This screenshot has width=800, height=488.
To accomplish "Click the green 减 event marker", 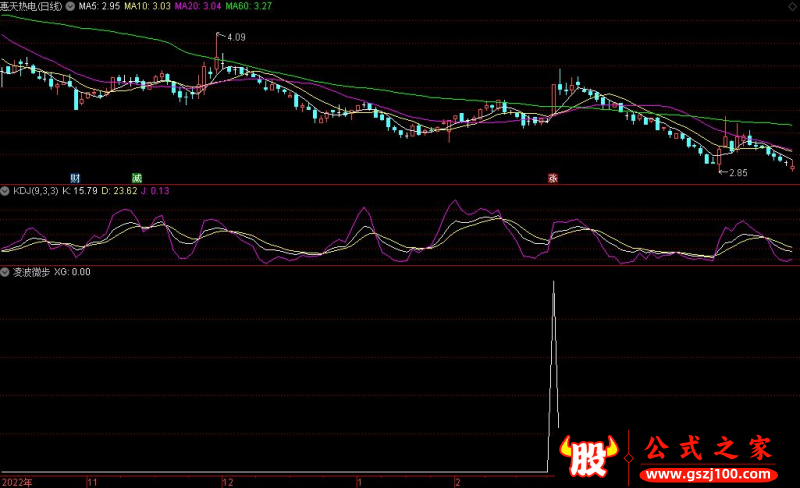I will coord(137,177).
